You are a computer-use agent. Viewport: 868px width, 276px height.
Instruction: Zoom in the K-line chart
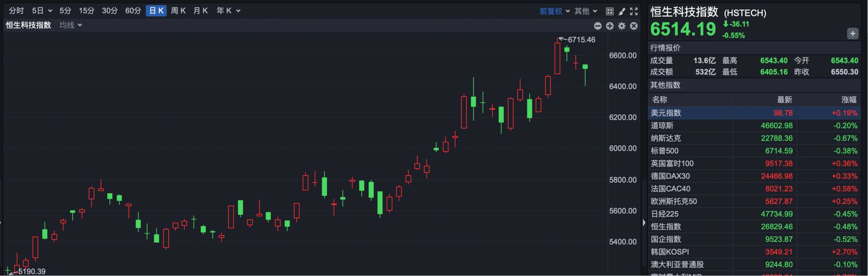coord(610,26)
